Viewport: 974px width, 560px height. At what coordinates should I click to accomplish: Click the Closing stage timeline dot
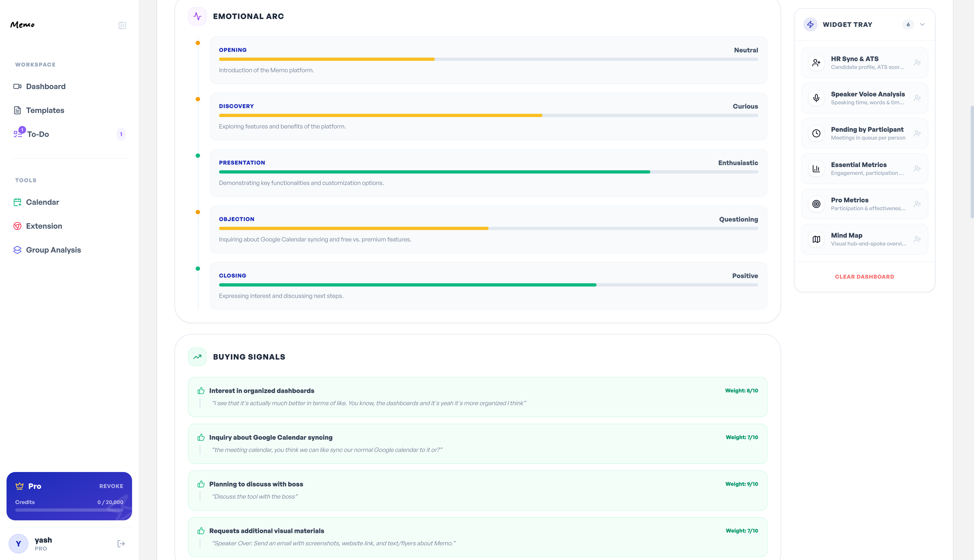(198, 269)
